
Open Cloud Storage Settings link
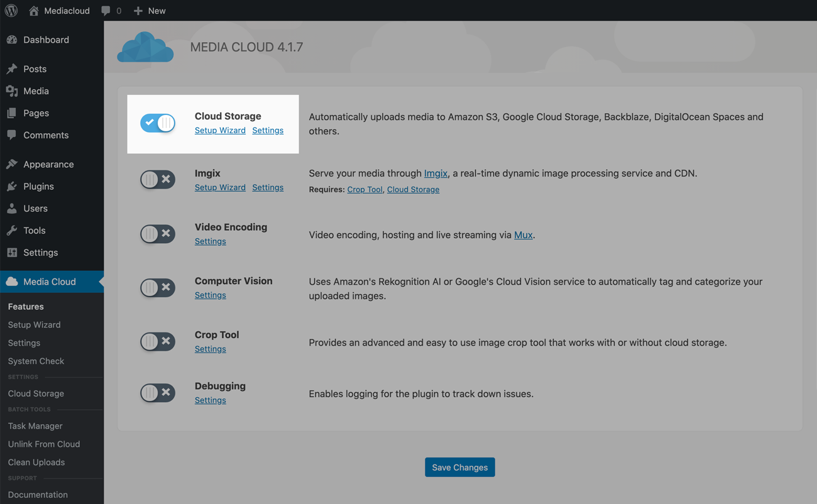268,130
